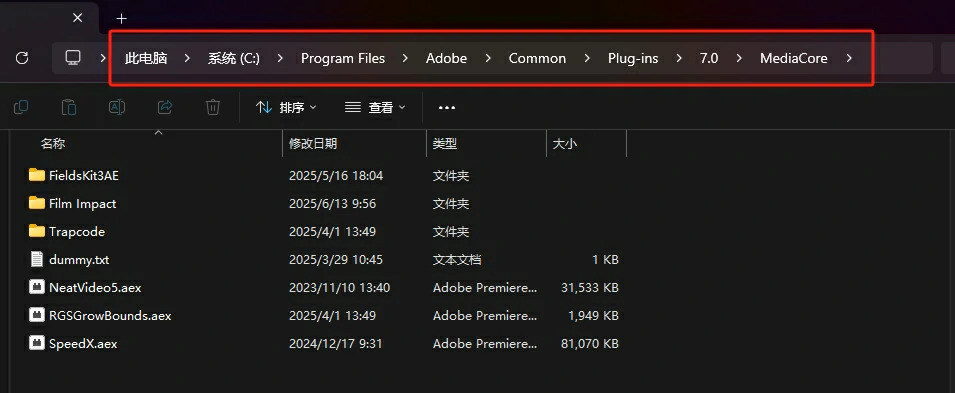The image size is (955, 393).
Task: Close the current Explorer tab
Action: 77,18
